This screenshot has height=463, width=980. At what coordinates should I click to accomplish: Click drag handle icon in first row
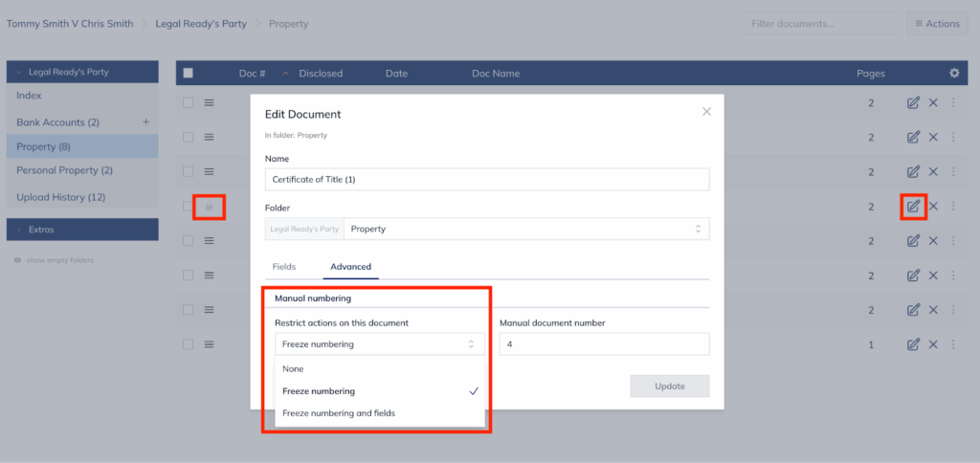point(210,102)
